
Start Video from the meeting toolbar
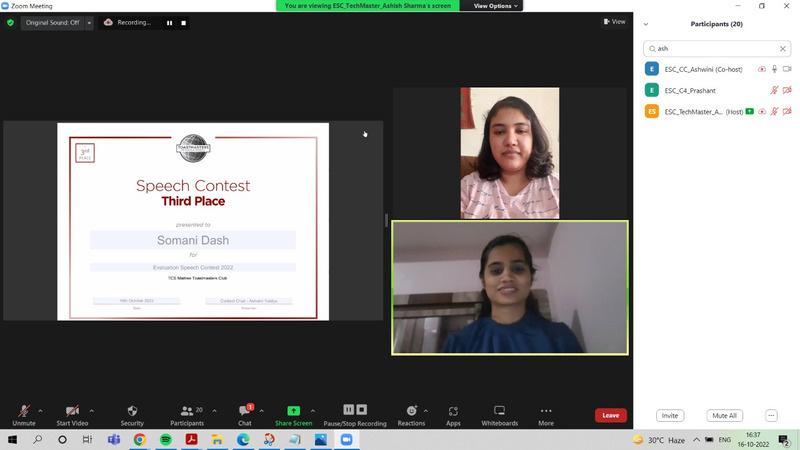coord(72,415)
